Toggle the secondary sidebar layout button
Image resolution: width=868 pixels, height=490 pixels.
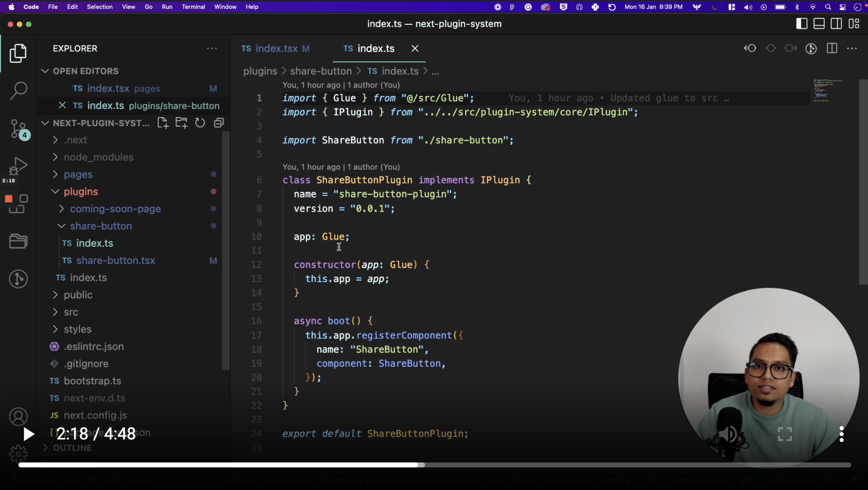836,24
